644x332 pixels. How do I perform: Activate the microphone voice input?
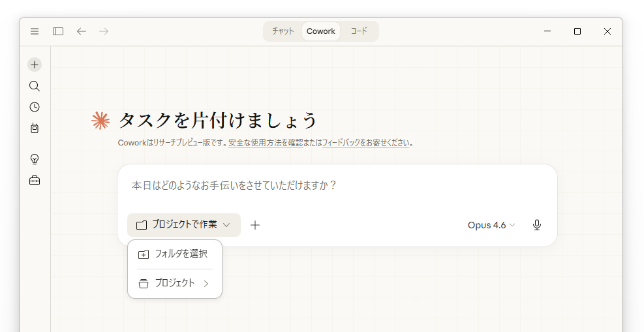[x=536, y=225]
